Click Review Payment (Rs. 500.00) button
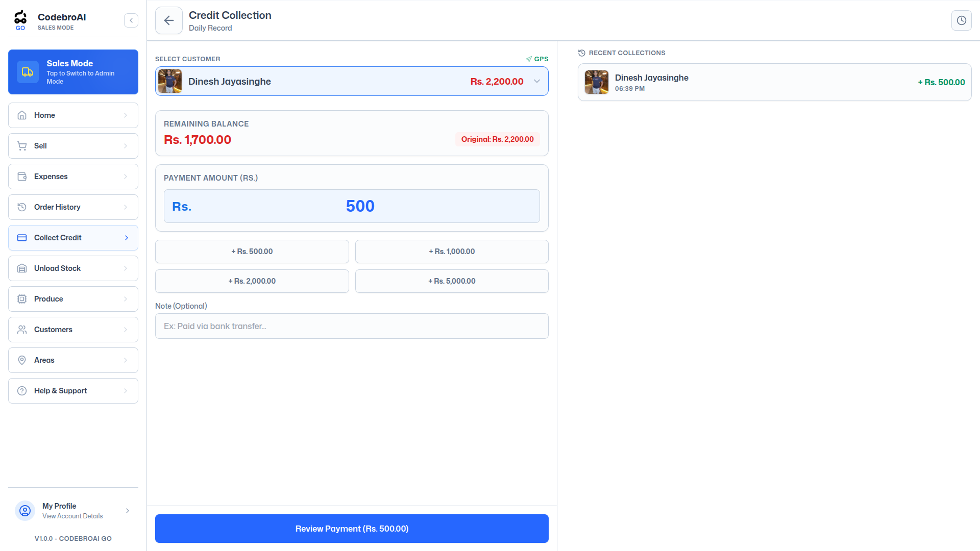Viewport: 980px width, 551px height. (x=352, y=529)
